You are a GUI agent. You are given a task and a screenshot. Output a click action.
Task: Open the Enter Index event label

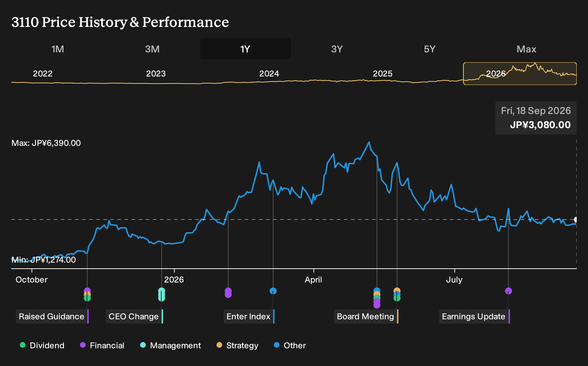click(249, 316)
